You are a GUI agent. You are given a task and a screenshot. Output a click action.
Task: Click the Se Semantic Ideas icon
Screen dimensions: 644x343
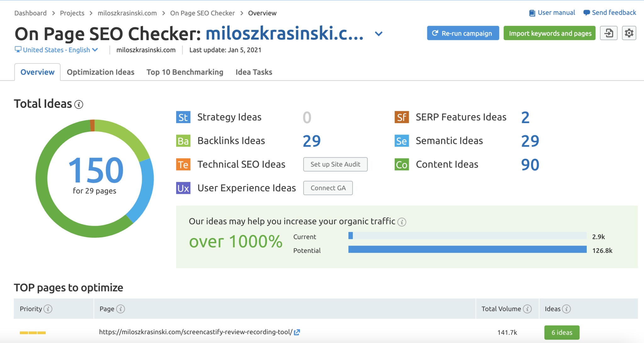tap(402, 141)
